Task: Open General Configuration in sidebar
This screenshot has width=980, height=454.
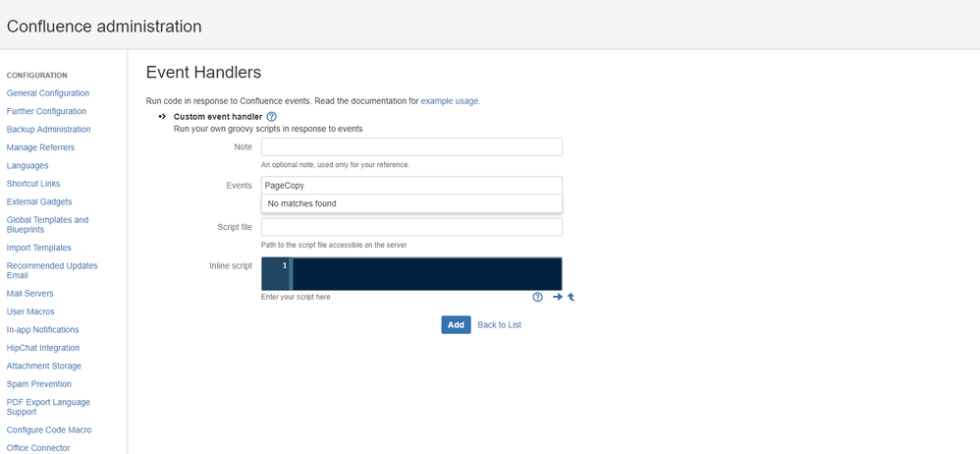Action: [47, 93]
